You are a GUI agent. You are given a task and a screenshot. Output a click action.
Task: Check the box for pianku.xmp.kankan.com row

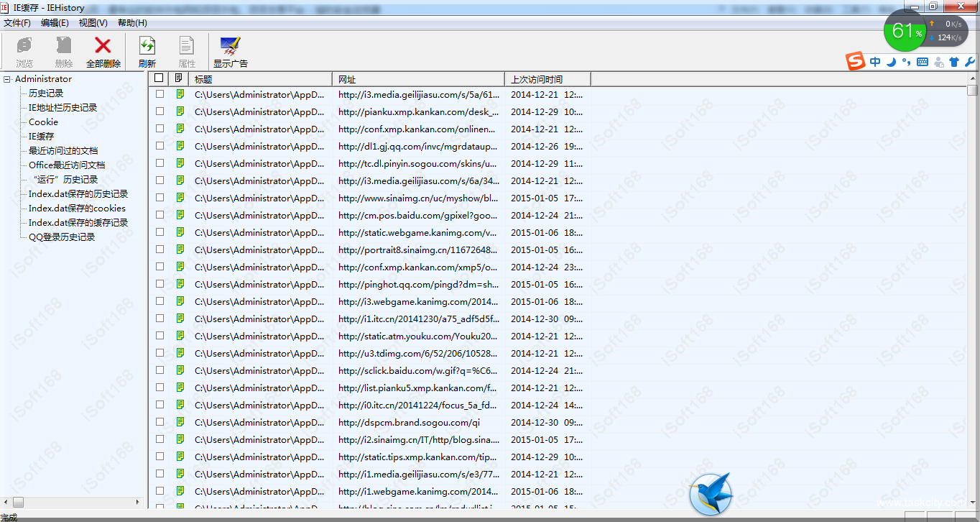pos(160,112)
